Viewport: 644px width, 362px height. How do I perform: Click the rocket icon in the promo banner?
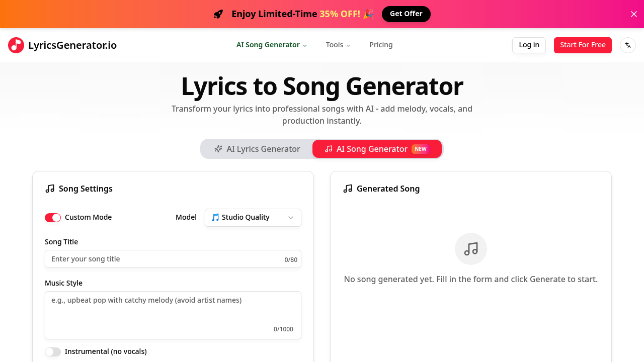pos(218,14)
